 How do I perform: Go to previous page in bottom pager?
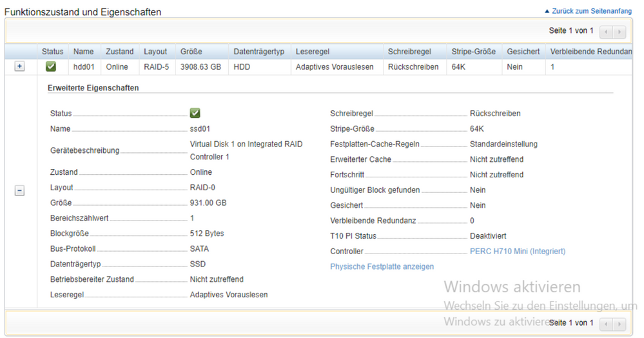click(x=606, y=324)
